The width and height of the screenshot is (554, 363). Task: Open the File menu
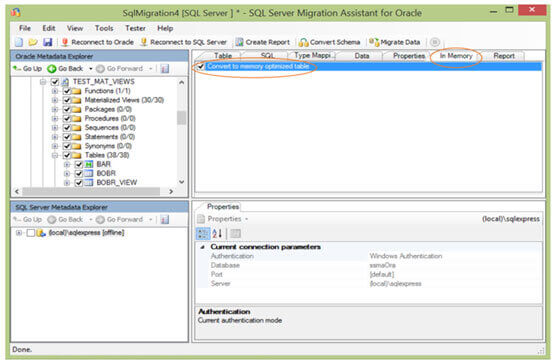(25, 28)
